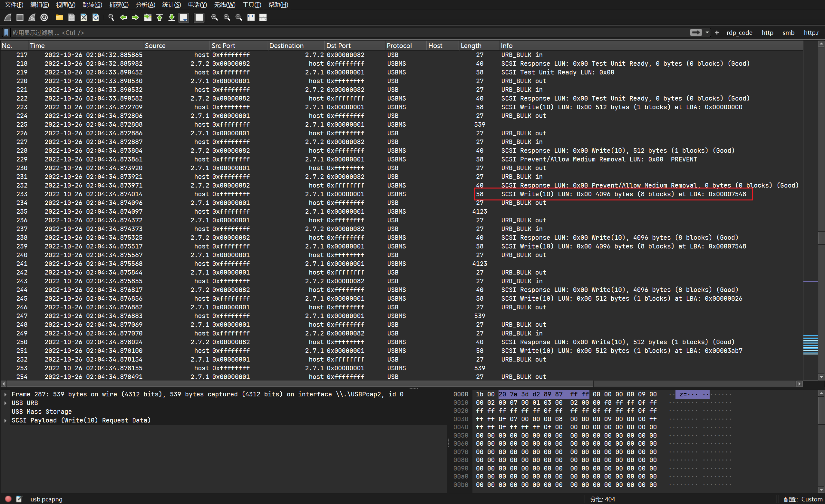Open 工具(T) menu

tap(252, 5)
